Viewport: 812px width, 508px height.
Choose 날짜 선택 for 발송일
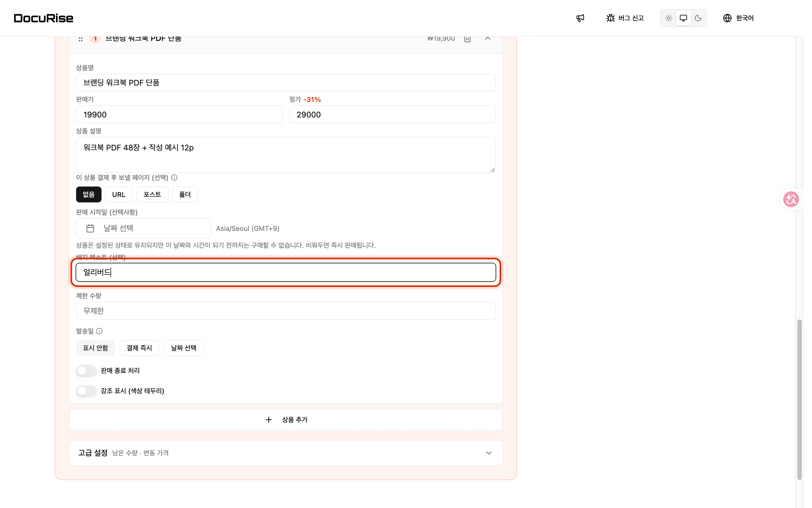point(184,348)
